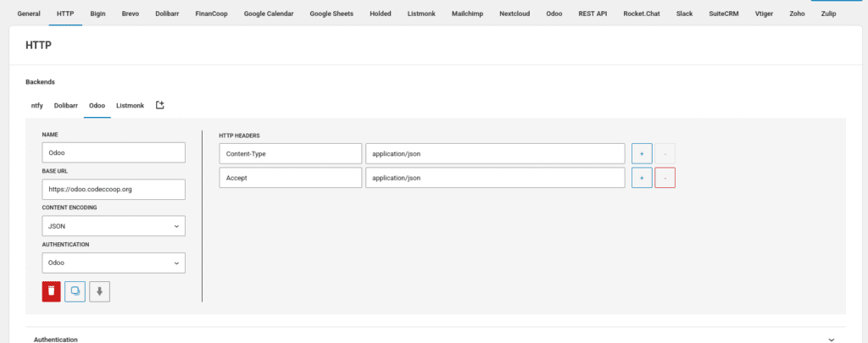The height and width of the screenshot is (343, 868).
Task: Select the HTTP top tab
Action: tap(65, 14)
